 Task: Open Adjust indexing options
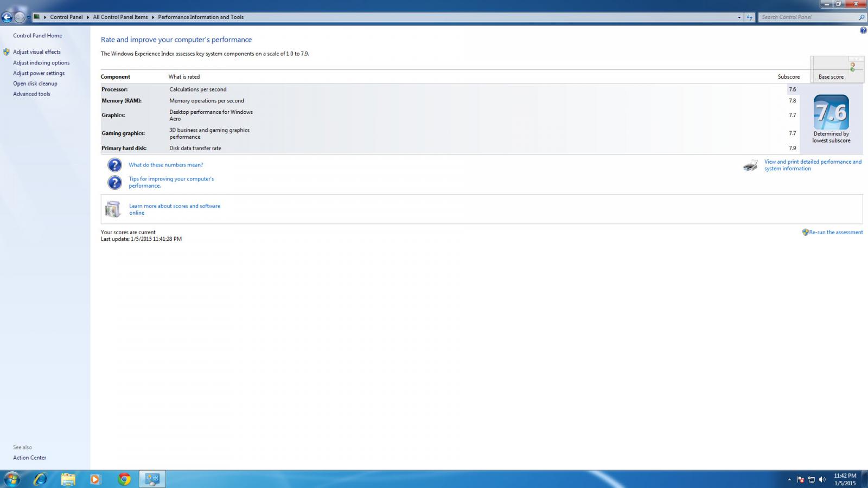coord(41,63)
